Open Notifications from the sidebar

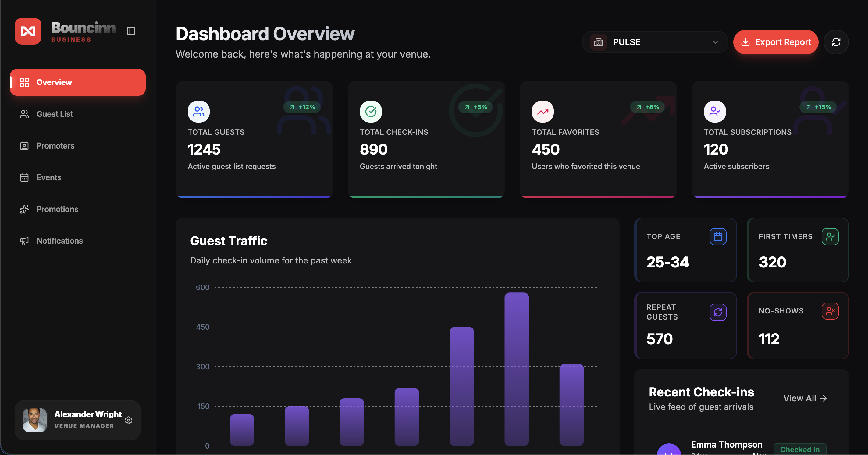coord(60,241)
